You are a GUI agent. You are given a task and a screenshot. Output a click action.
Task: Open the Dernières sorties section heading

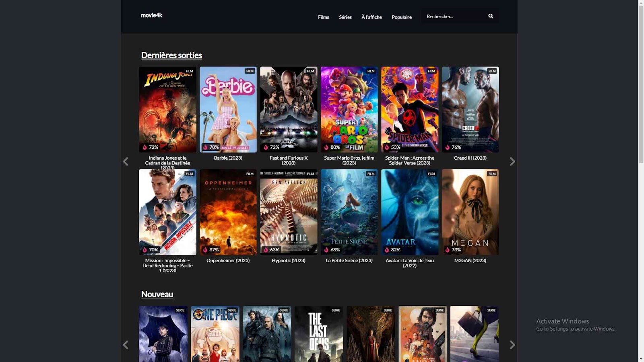pos(171,55)
